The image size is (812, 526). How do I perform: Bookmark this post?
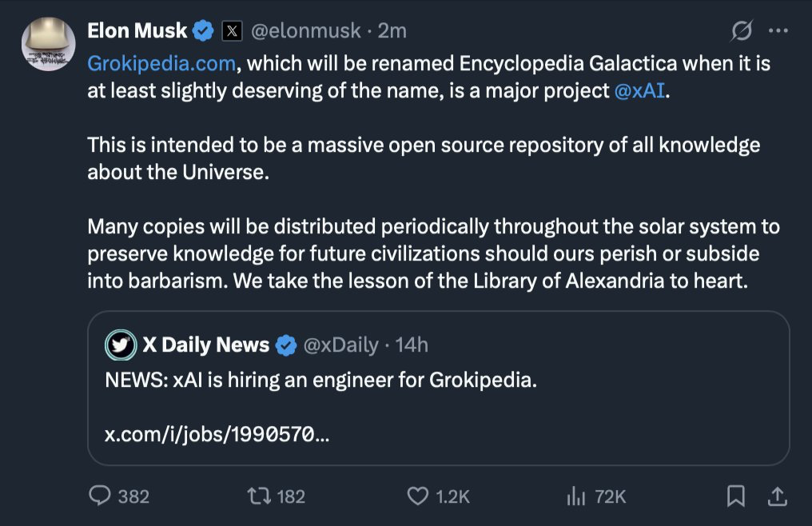point(736,496)
